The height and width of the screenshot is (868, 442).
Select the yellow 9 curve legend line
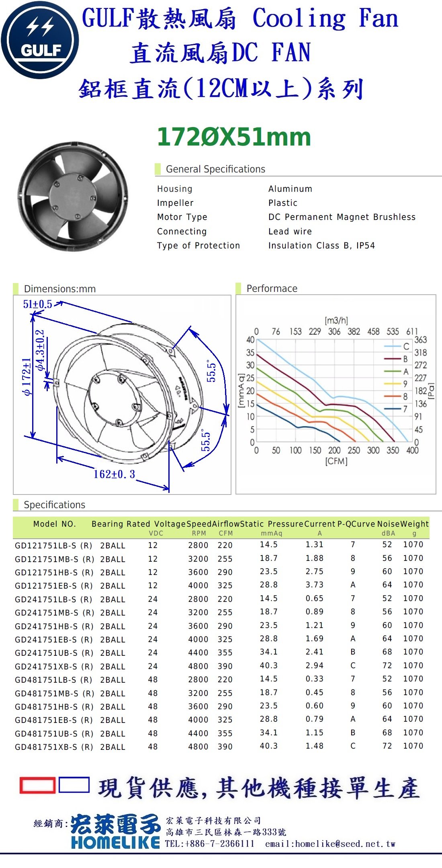pyautogui.click(x=392, y=384)
